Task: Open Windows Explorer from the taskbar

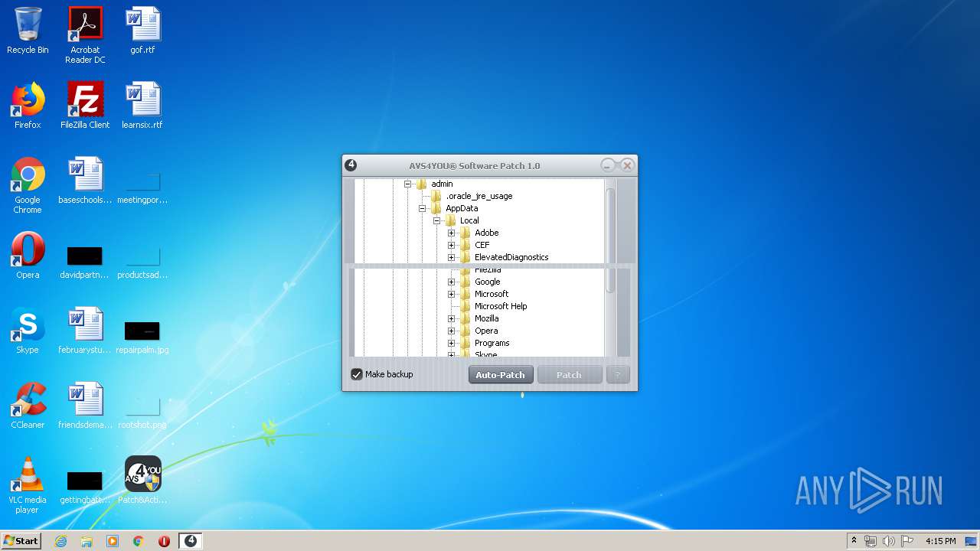Action: [x=87, y=541]
